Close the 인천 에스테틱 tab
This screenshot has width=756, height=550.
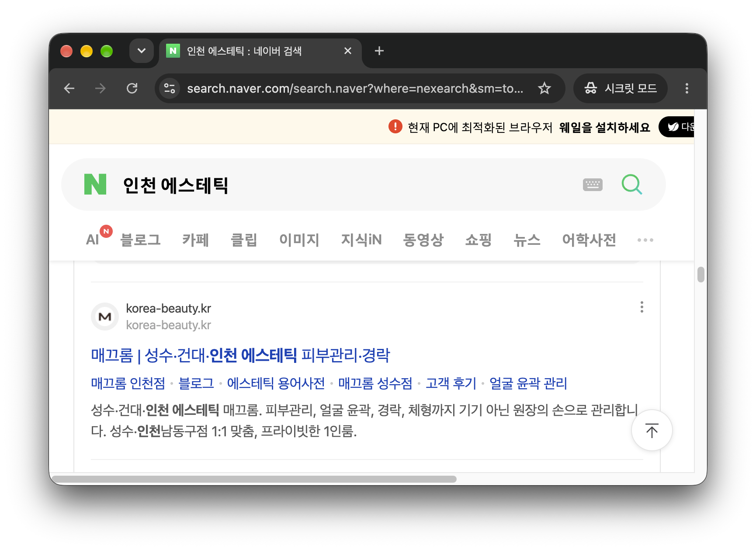click(x=348, y=51)
